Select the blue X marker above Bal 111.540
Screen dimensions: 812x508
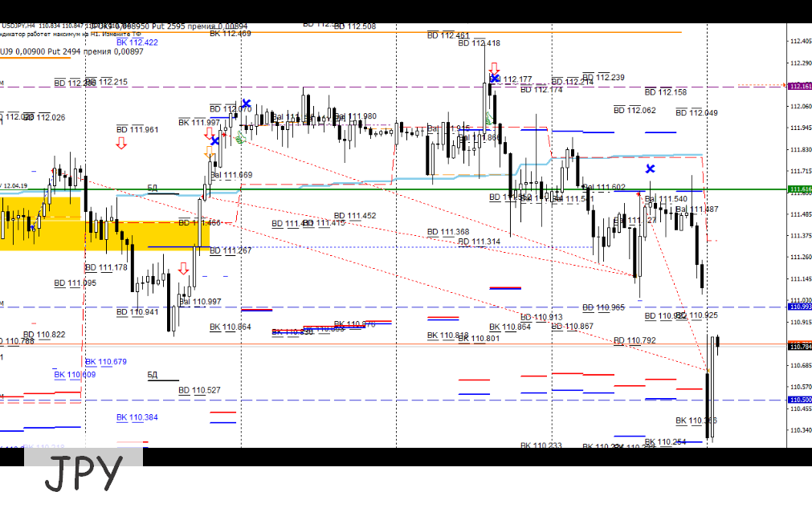coord(650,168)
